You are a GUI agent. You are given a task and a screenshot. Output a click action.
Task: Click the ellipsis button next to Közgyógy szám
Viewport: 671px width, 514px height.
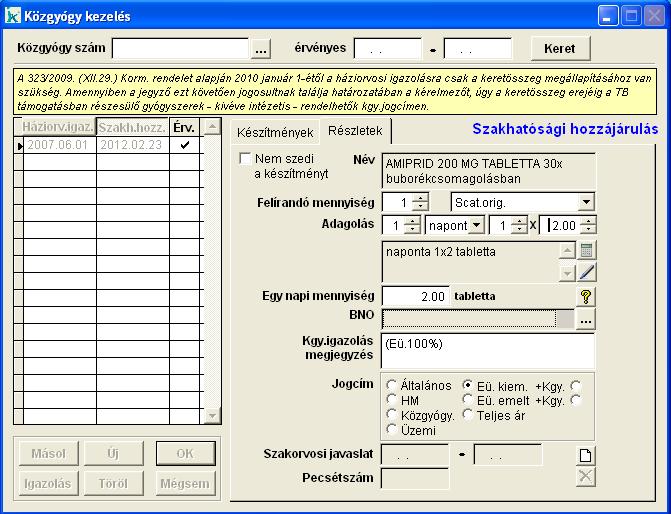(261, 49)
